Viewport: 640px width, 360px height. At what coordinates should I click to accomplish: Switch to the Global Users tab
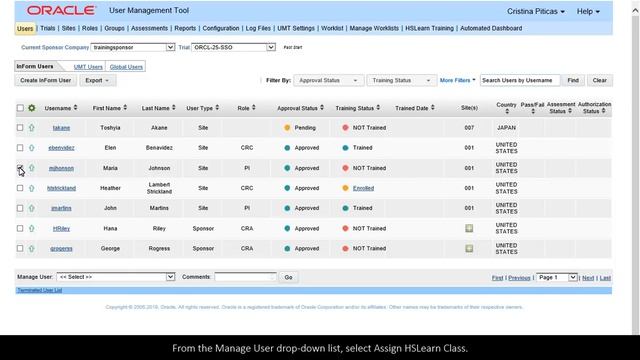click(x=126, y=67)
